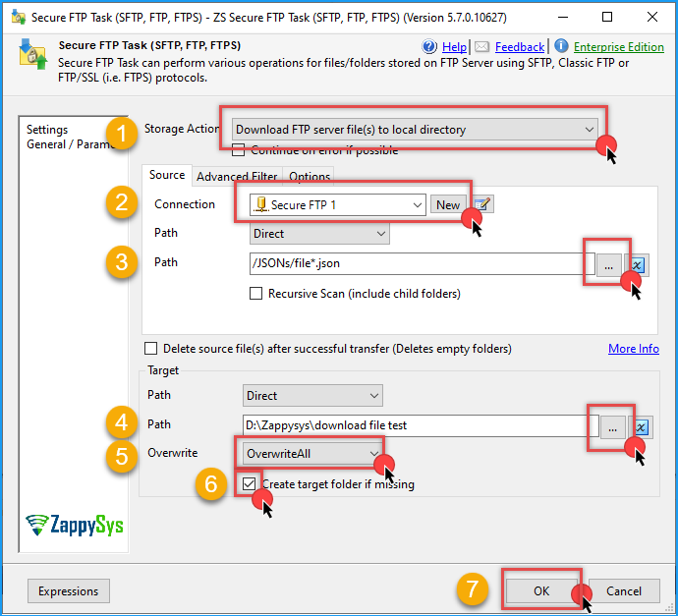Open the Secure FTP 1 connection dropdown
Viewport: 678px width, 616px height.
pos(337,205)
